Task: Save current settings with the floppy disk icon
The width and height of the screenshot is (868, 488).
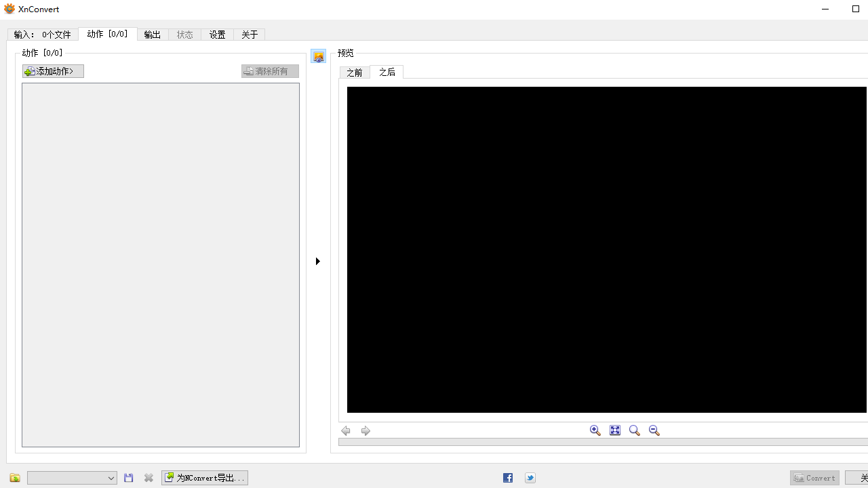Action: point(128,478)
